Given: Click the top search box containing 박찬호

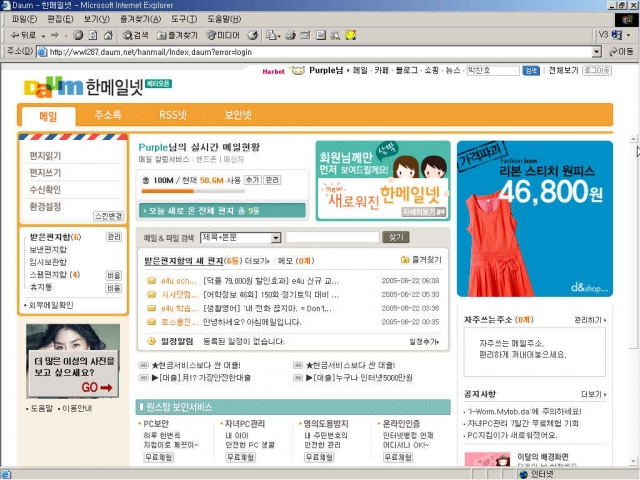Looking at the screenshot, I should (x=493, y=70).
